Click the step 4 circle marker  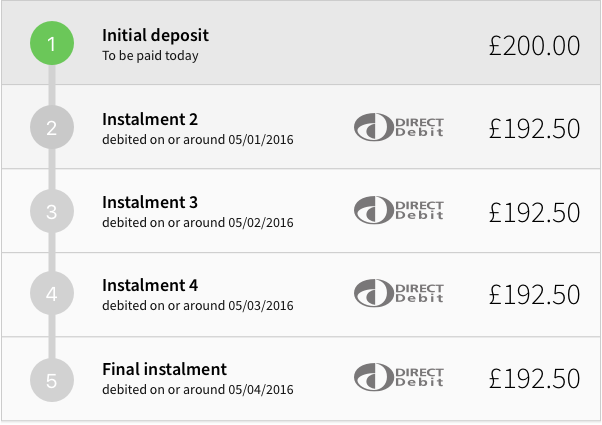[52, 295]
